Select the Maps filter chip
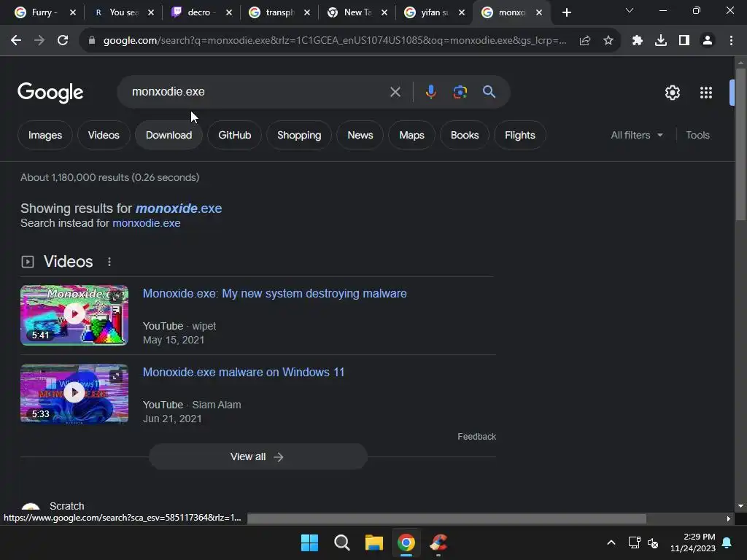747x560 pixels. coord(411,135)
